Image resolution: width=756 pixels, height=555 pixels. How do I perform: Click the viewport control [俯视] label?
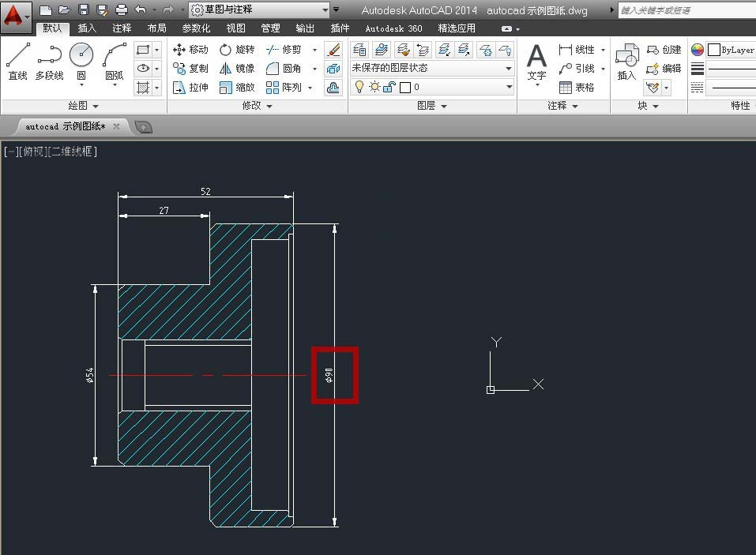tap(33, 152)
